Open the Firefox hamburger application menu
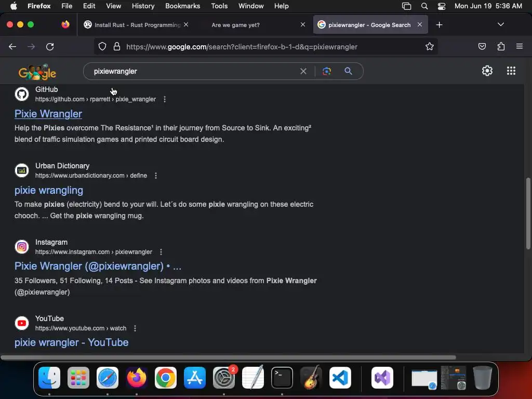The height and width of the screenshot is (399, 532). click(520, 46)
